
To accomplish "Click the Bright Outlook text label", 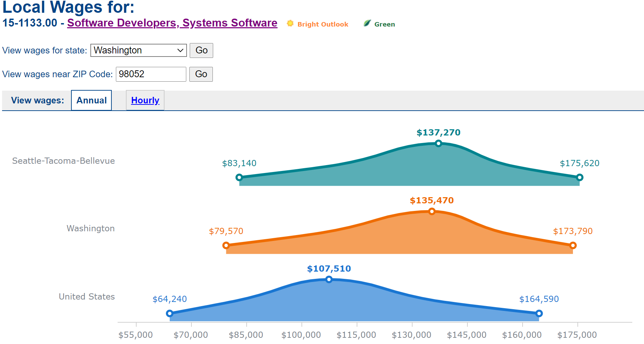I will click(323, 24).
